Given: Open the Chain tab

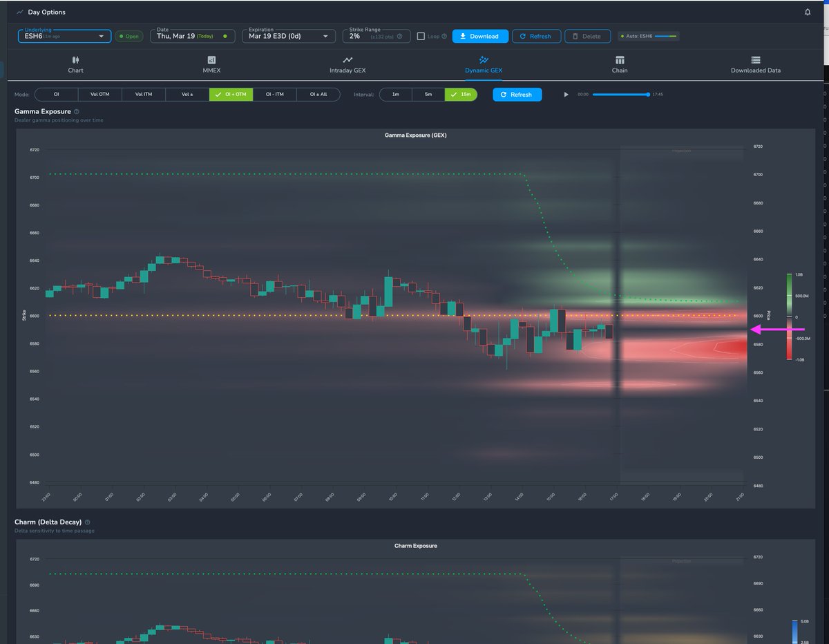Looking at the screenshot, I should (x=620, y=65).
